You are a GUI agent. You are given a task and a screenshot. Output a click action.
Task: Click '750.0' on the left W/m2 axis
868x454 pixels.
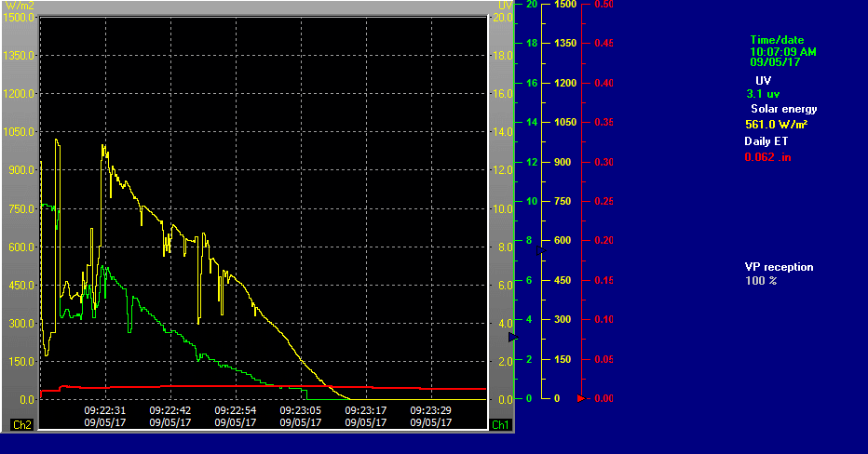(x=21, y=208)
